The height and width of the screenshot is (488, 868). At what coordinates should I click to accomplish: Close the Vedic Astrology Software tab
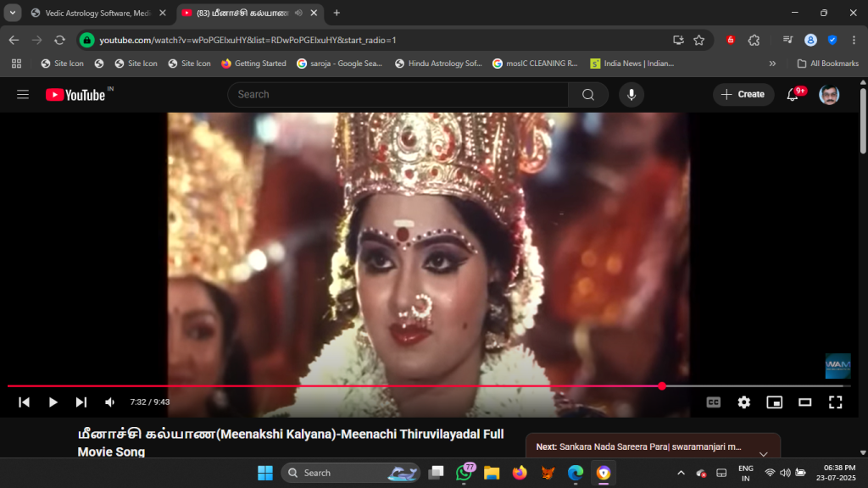tap(162, 13)
